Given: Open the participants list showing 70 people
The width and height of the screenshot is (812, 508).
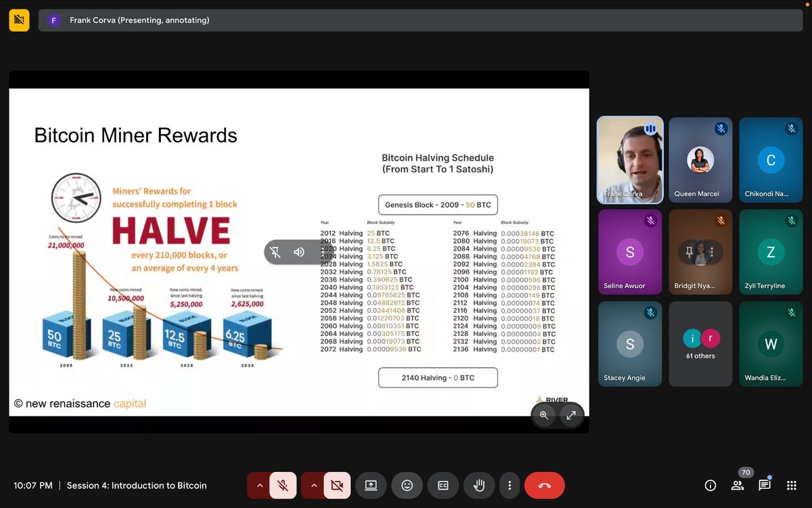Looking at the screenshot, I should (x=737, y=485).
